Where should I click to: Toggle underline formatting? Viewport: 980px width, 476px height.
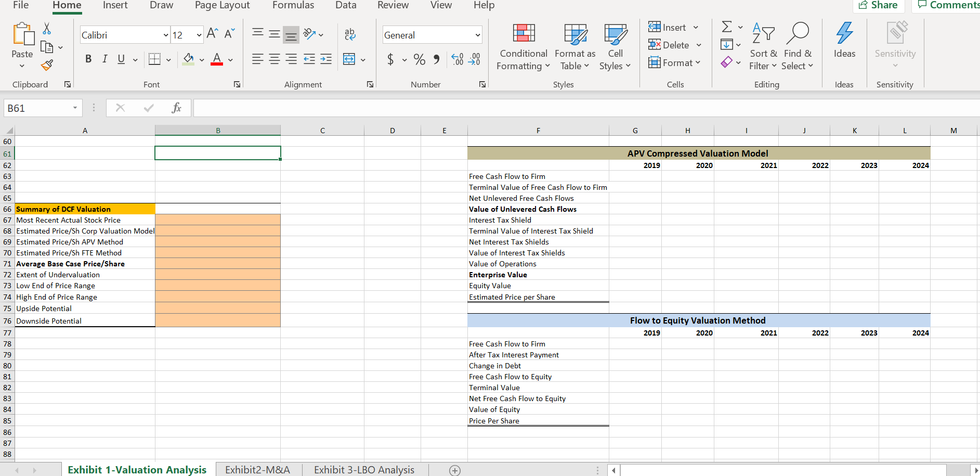click(x=121, y=59)
